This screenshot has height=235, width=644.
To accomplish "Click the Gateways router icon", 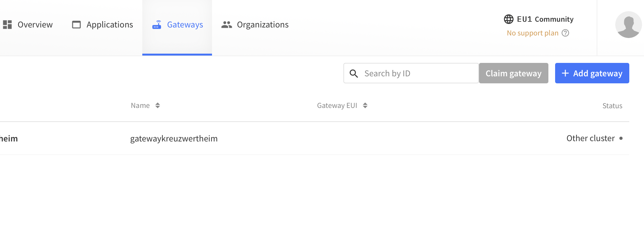I will (157, 25).
